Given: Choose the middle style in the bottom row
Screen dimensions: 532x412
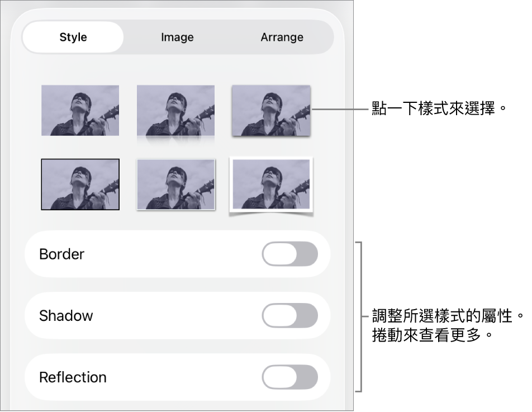Looking at the screenshot, I should (x=175, y=184).
